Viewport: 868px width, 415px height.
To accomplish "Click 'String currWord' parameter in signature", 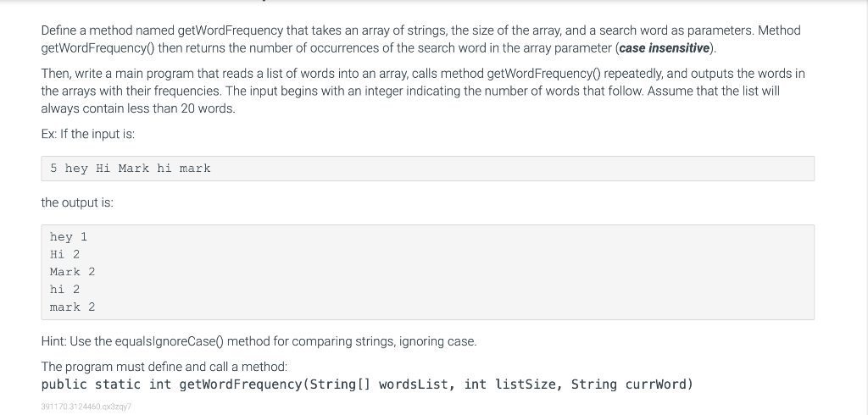I will click(630, 385).
